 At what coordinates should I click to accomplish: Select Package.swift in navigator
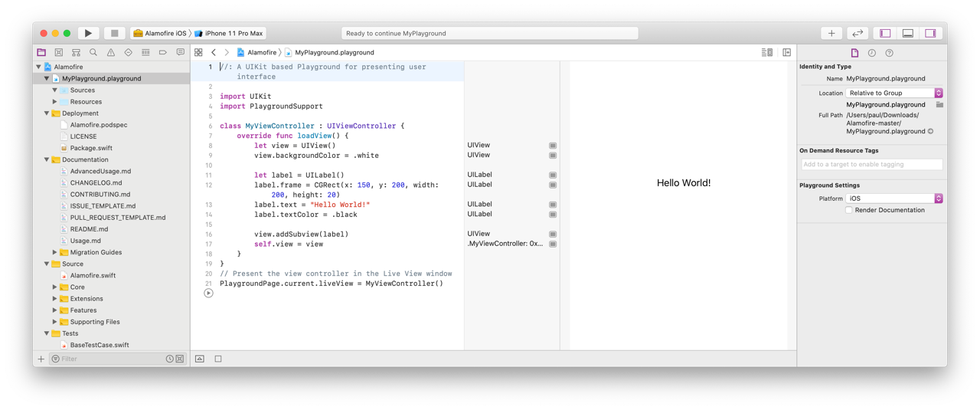(91, 148)
